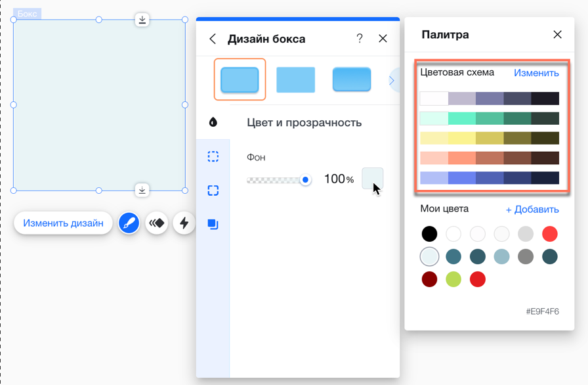Pick the terracotta scheme swatch
The image size is (588, 385).
[490, 158]
